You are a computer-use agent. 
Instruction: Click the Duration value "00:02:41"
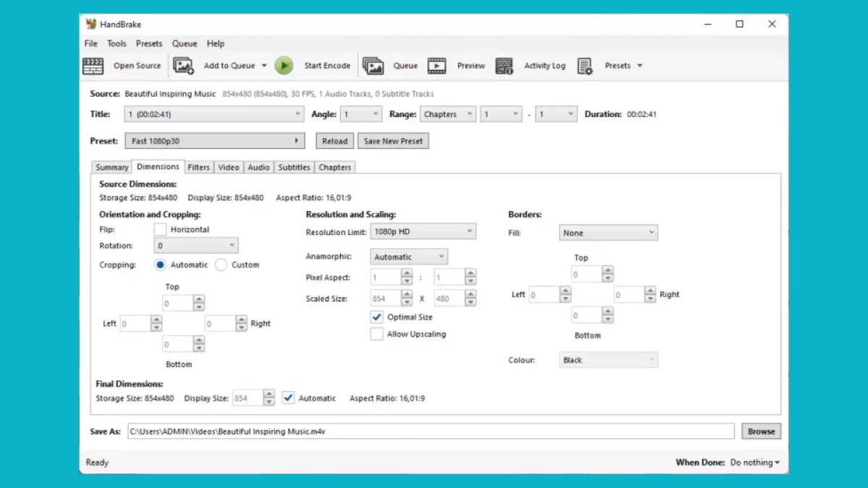(642, 114)
